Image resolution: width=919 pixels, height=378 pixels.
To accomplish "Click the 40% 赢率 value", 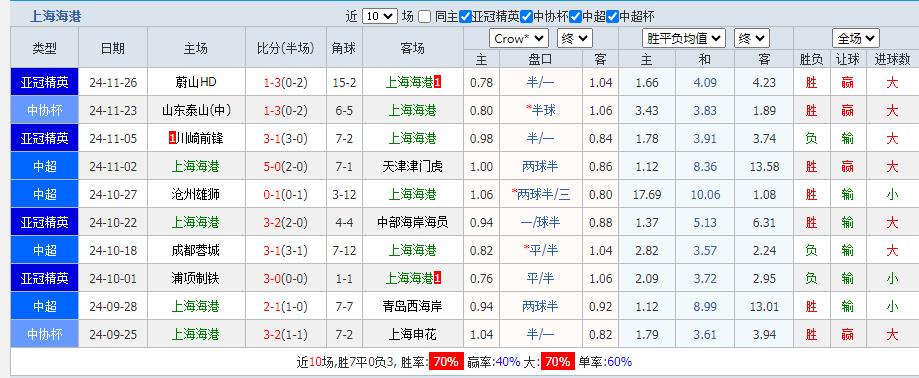I will 508,362.
